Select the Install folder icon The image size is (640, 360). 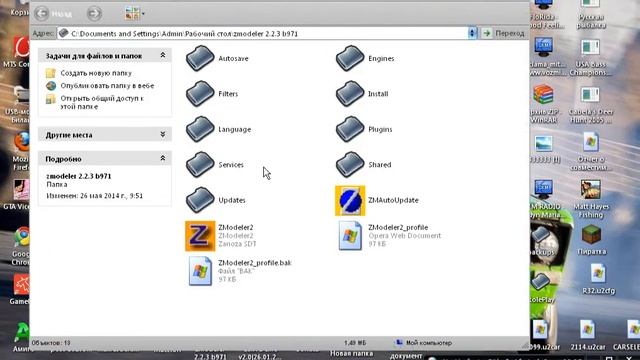point(350,94)
